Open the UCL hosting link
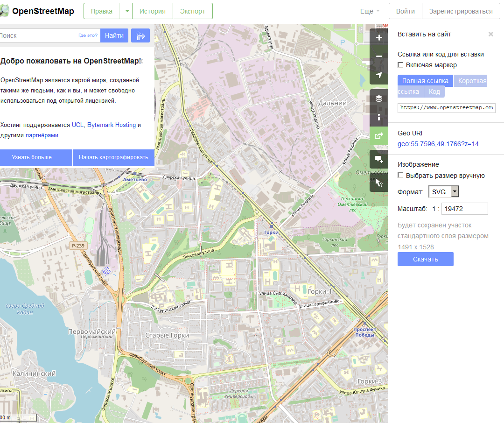This screenshot has height=423, width=504. click(77, 125)
